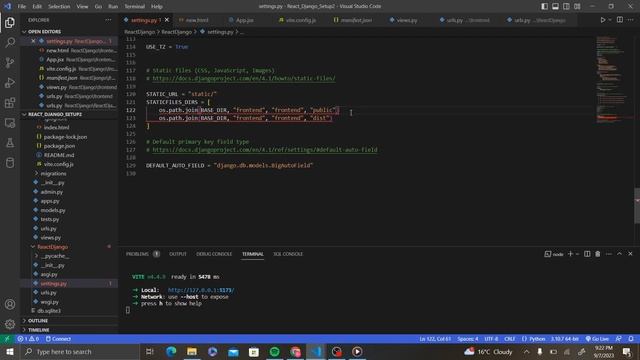Open the Accounts menu icon
Image resolution: width=640 pixels, height=360 pixels.
10,304
